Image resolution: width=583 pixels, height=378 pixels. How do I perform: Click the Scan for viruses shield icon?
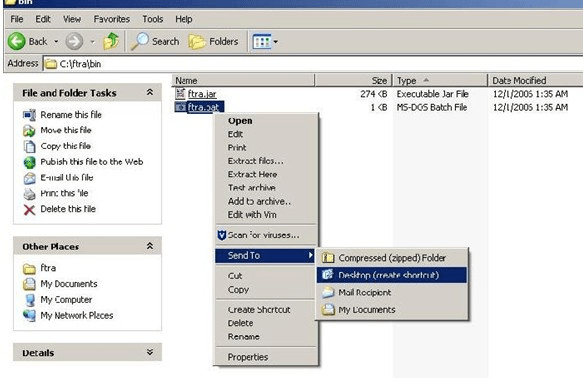coord(222,235)
